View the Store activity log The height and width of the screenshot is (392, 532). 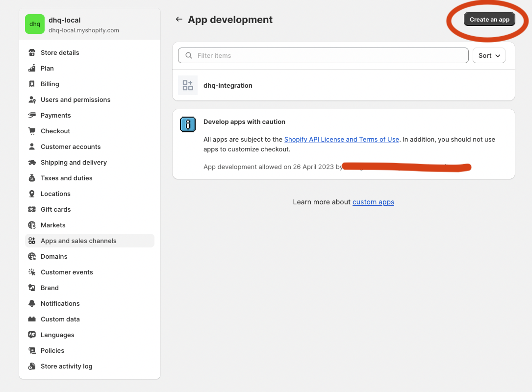[x=90, y=366]
